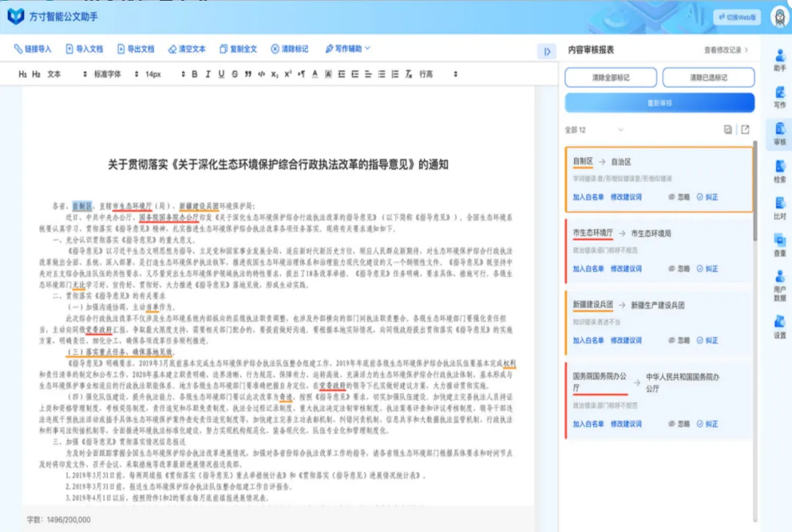792x532 pixels.
Task: Open the 行高 line height dropdown
Action: pos(439,74)
